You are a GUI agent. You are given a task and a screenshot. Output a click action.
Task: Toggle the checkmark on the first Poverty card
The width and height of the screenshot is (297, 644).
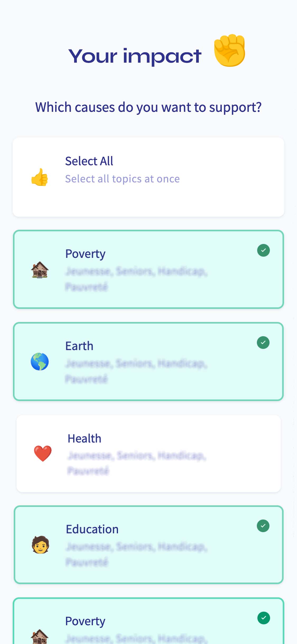click(263, 250)
